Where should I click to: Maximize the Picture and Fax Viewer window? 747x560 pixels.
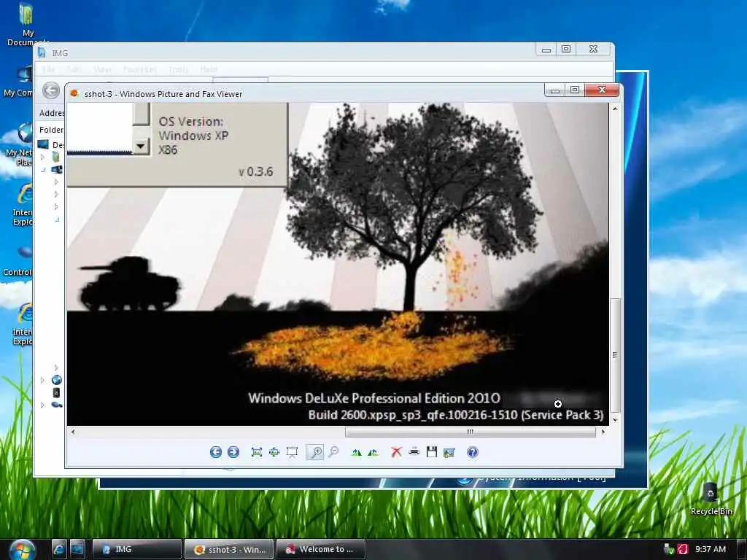(575, 90)
